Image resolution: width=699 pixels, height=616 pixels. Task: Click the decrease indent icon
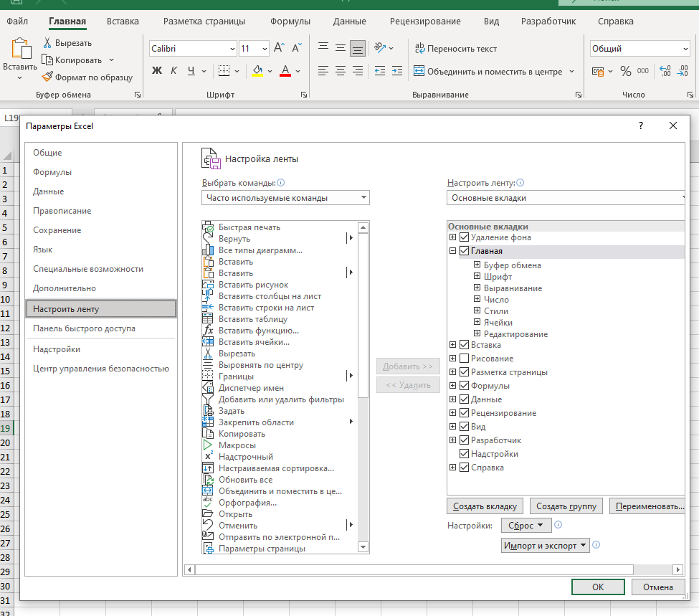click(x=380, y=70)
